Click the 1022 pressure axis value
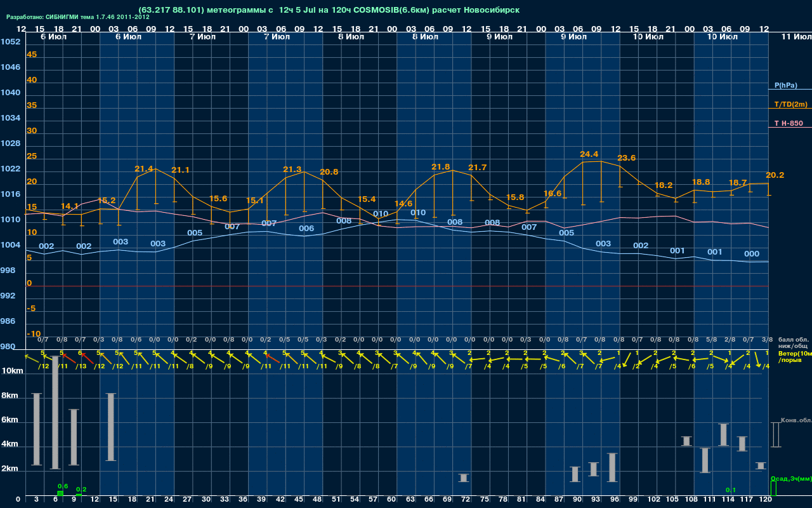This screenshot has width=812, height=508. click(x=10, y=169)
